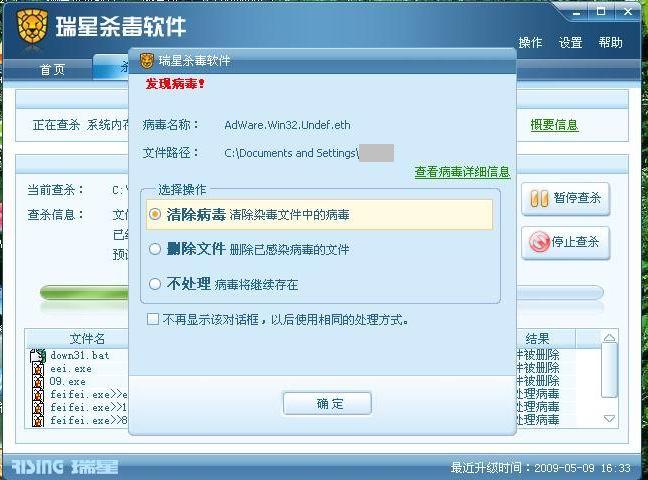Click the lion icon in dialog title bar
Screen dimensions: 648x480
point(147,61)
